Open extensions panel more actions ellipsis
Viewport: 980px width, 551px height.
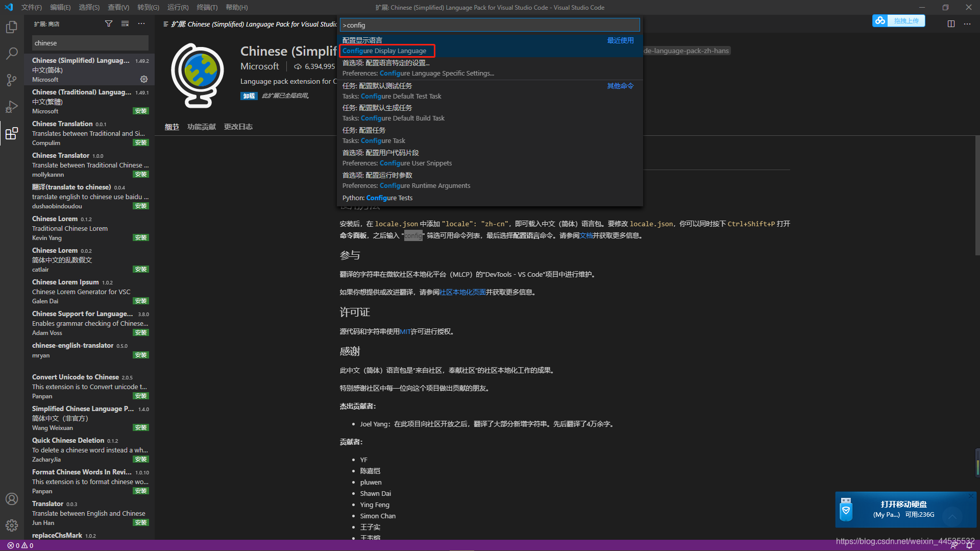coord(141,24)
